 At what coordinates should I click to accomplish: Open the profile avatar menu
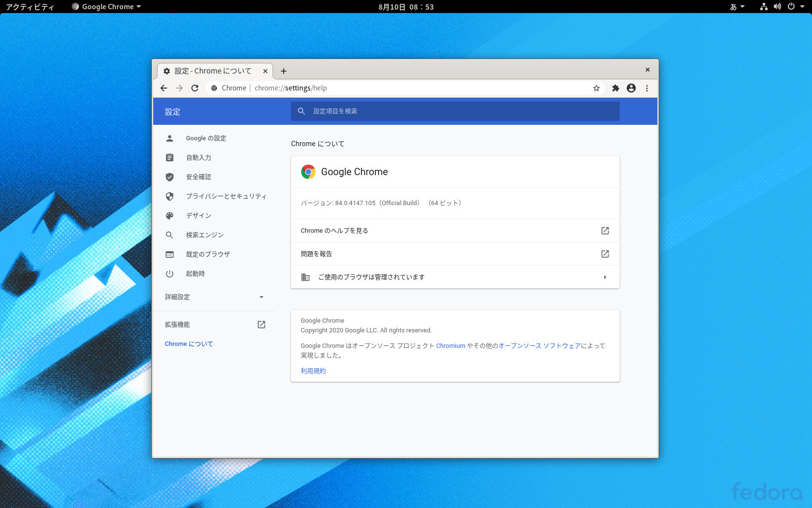[631, 88]
